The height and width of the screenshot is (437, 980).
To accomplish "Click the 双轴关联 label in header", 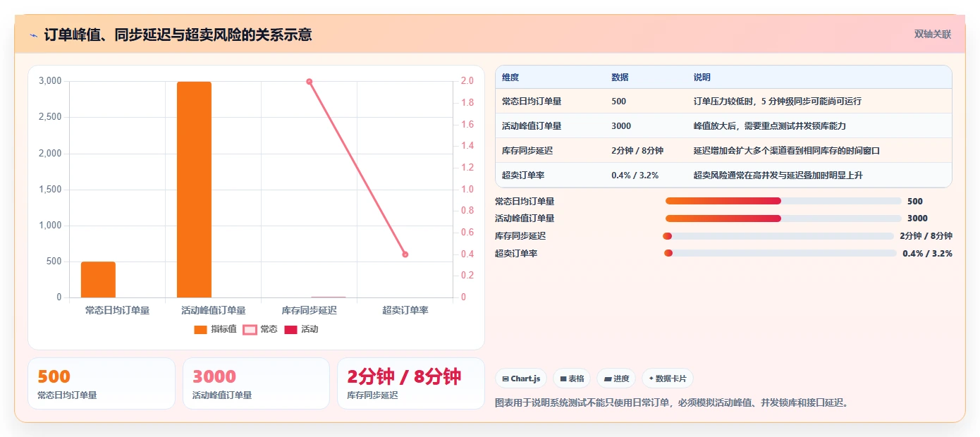I will tap(933, 34).
